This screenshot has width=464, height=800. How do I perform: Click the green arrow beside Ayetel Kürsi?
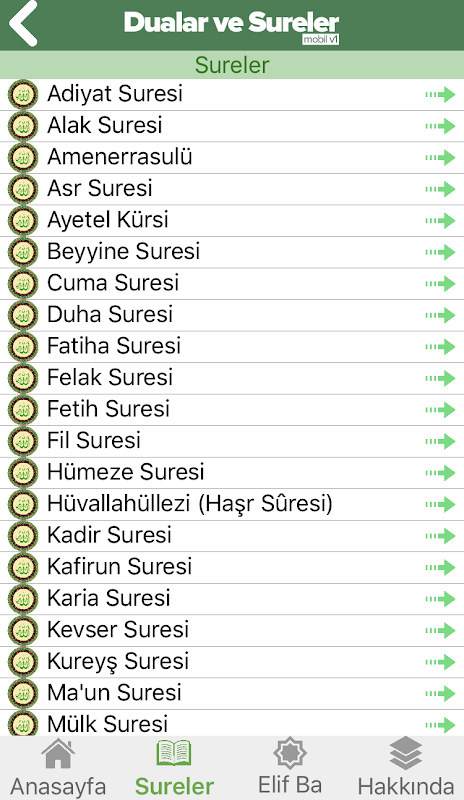tap(440, 220)
